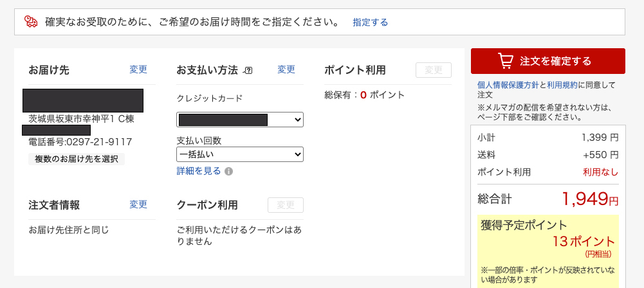The width and height of the screenshot is (644, 288).
Task: Open the 詳細を見る link
Action: 199,171
